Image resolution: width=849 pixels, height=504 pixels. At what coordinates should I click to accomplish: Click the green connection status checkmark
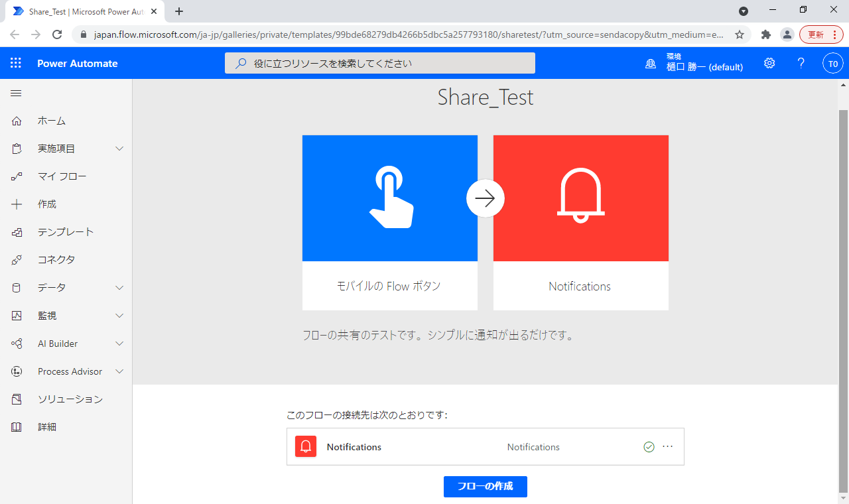coord(649,447)
